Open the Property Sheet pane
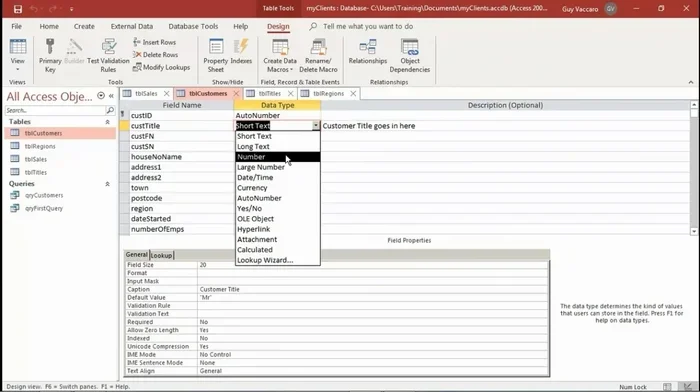 coord(216,55)
